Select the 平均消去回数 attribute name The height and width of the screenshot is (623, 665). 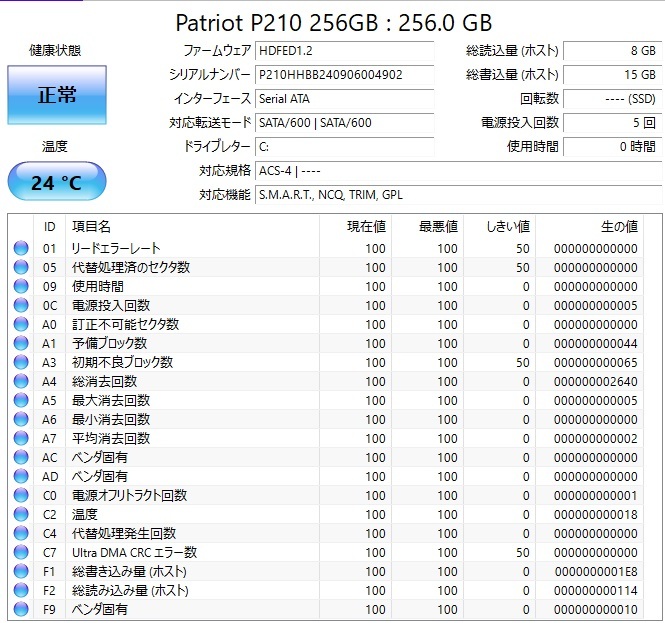[111, 439]
